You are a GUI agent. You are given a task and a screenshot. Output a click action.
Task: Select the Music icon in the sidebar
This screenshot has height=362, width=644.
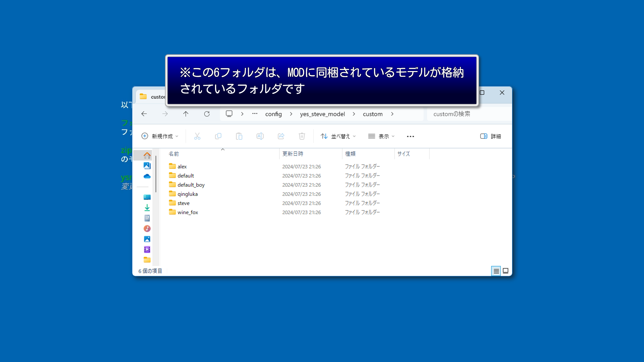(147, 229)
